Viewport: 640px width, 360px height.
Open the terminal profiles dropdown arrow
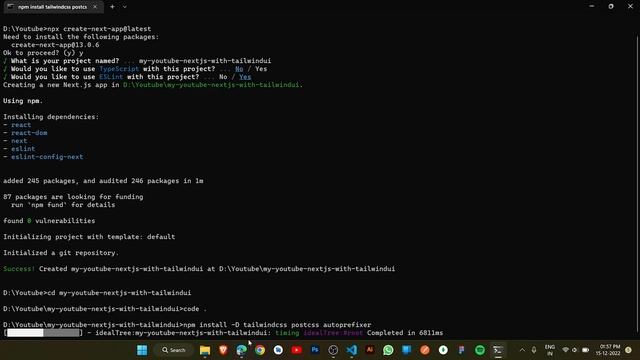(x=124, y=7)
